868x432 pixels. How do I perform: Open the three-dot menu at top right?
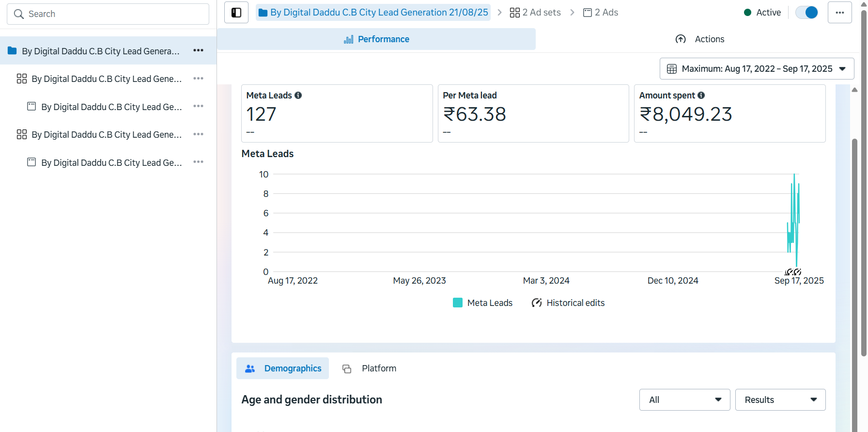[839, 13]
